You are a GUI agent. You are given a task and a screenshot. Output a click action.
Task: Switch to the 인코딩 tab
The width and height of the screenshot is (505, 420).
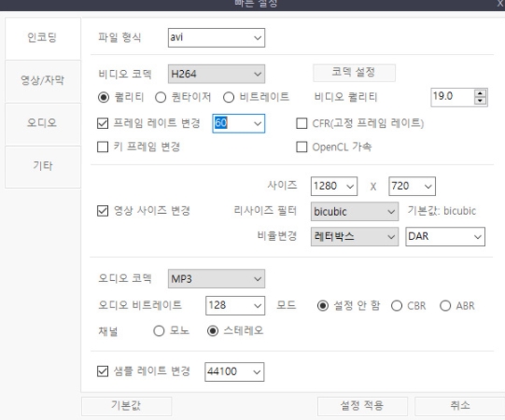click(x=43, y=37)
